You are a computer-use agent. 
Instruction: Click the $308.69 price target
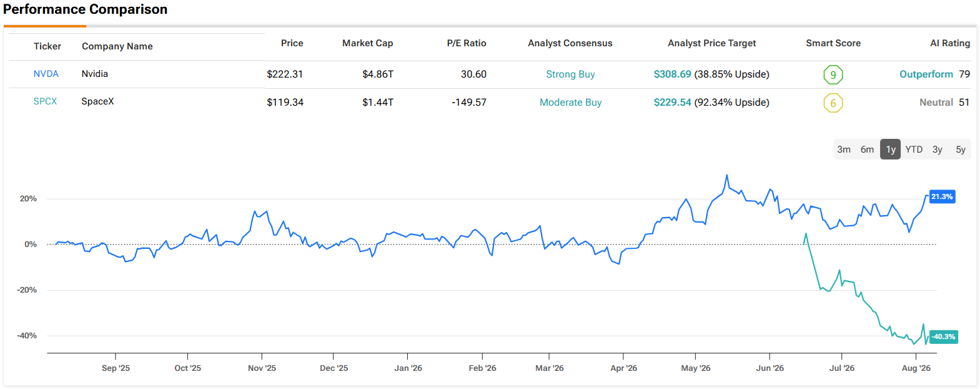tap(673, 74)
